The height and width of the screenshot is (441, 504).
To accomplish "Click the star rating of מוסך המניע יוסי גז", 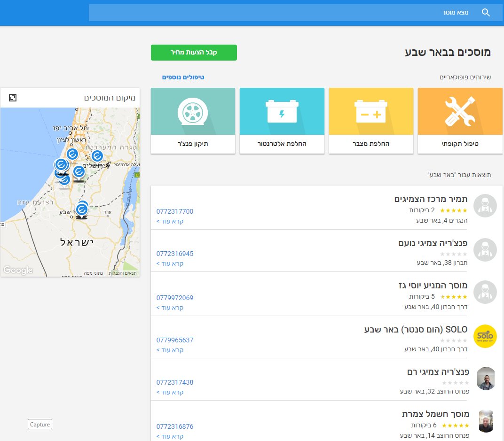I will (454, 297).
